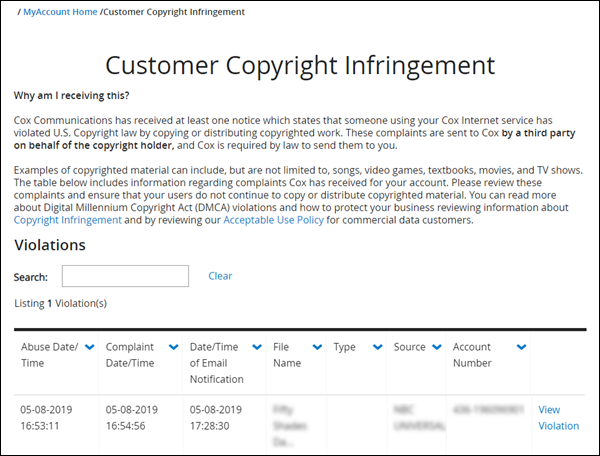This screenshot has width=600, height=456.
Task: Select the abuse time 05-08-2019 16:53:11 cell
Action: (46, 418)
